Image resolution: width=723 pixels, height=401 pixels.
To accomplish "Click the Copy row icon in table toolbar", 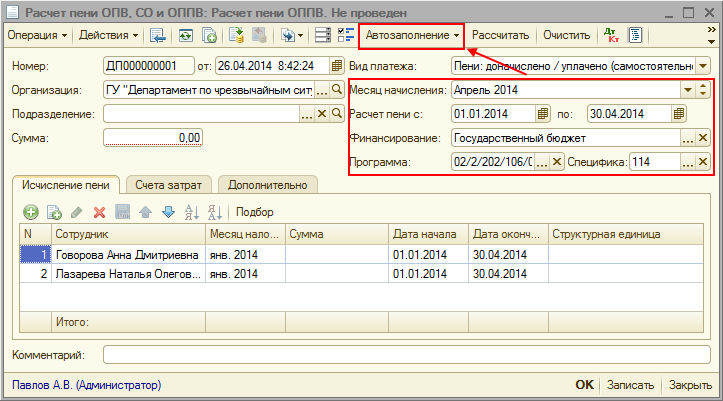I will click(x=53, y=212).
